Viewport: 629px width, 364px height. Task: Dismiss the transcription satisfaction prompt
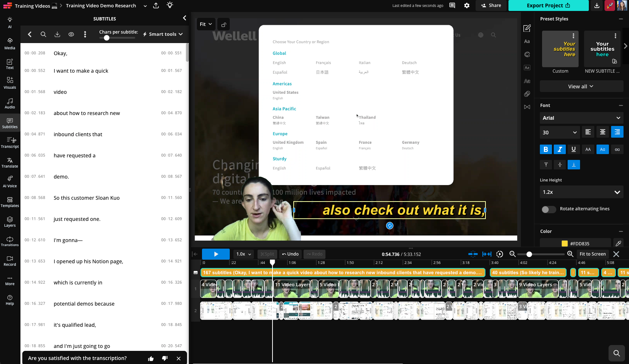pyautogui.click(x=179, y=359)
